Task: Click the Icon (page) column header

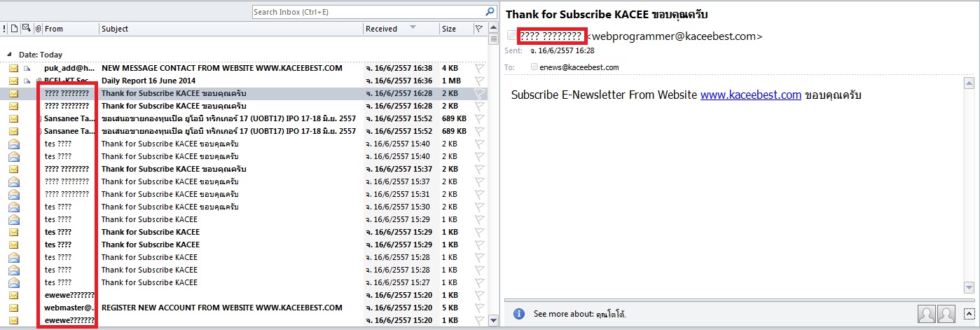Action: click(x=14, y=29)
